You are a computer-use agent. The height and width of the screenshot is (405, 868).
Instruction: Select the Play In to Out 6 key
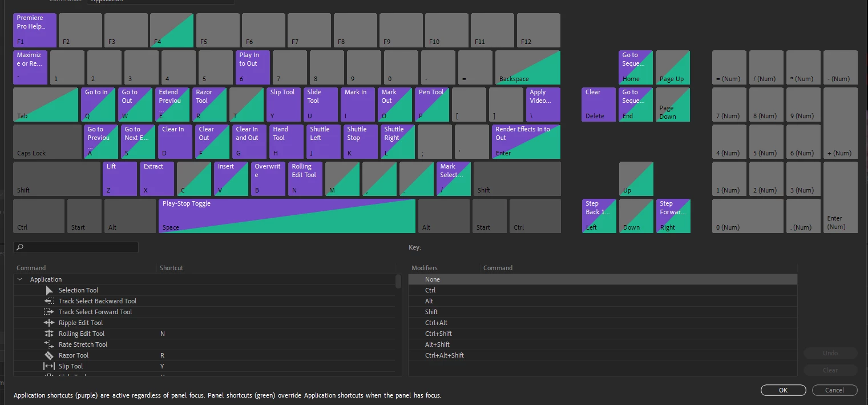click(253, 67)
